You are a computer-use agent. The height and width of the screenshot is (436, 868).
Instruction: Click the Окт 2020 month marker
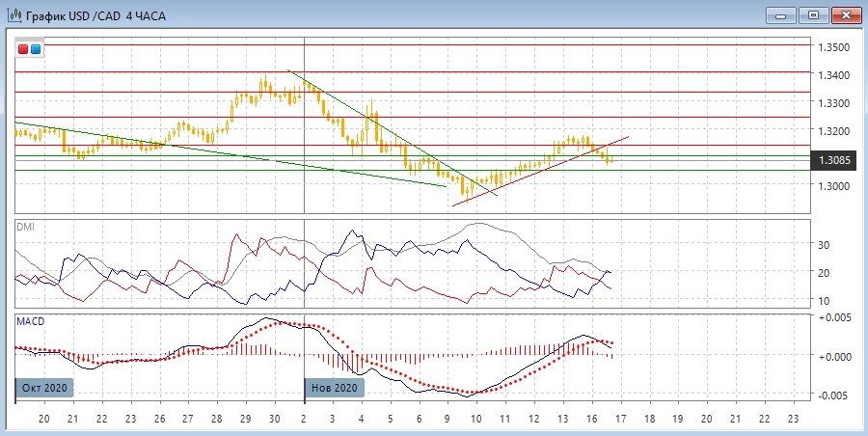point(44,388)
